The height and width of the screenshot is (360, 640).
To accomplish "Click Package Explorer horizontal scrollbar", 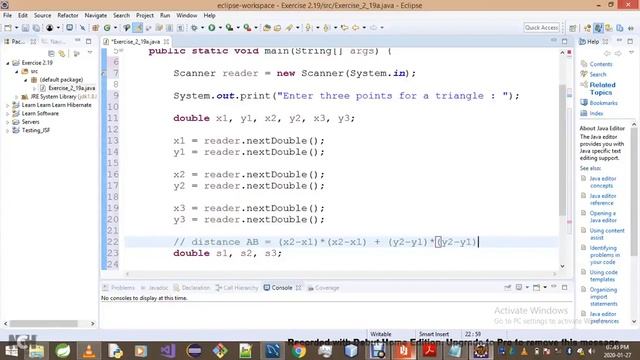I will click(x=43, y=324).
